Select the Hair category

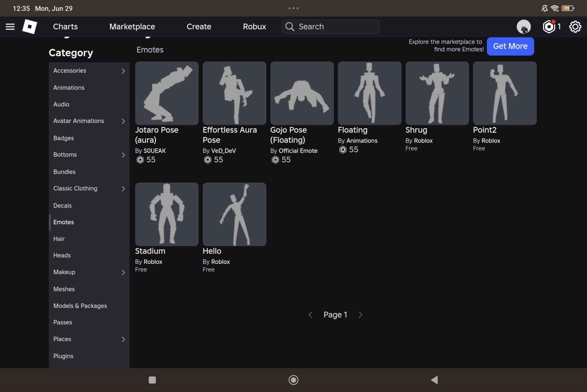[x=89, y=239]
